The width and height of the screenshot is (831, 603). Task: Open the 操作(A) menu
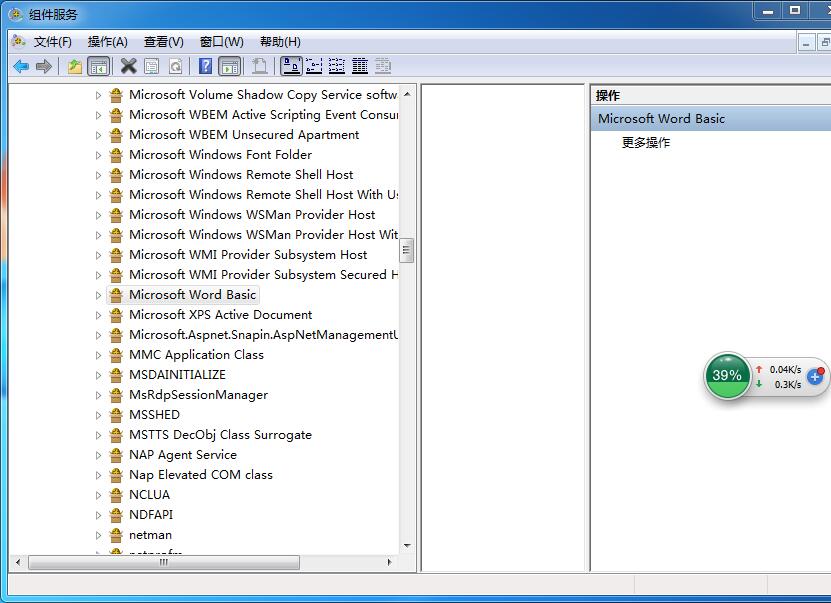coord(108,42)
